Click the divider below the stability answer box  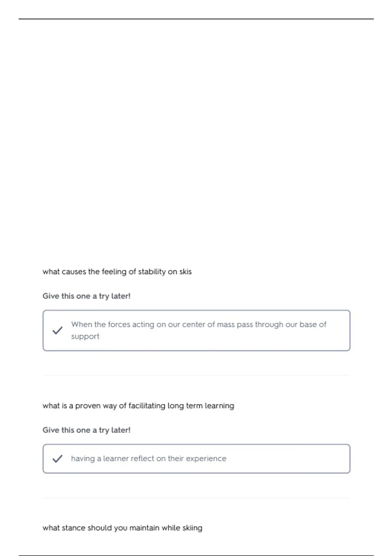pos(196,375)
